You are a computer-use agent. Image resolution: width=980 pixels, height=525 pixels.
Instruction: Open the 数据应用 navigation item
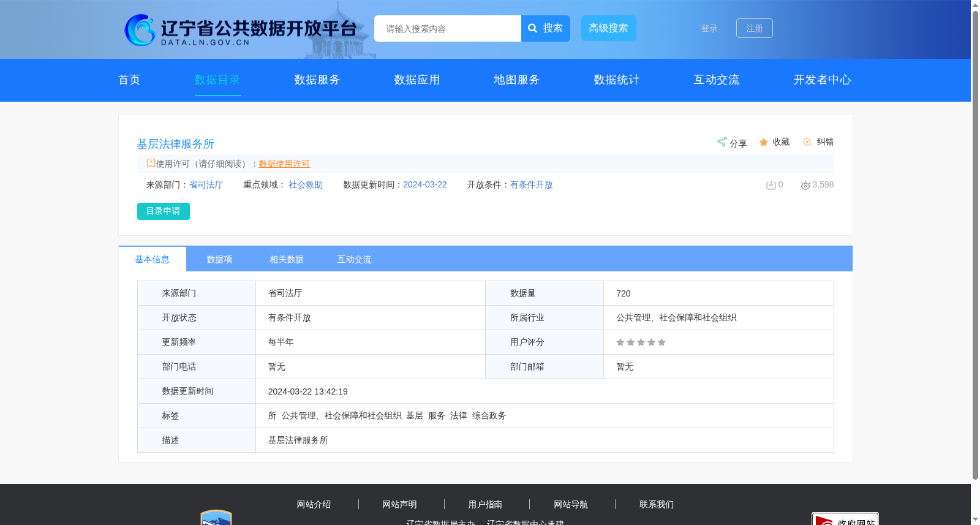pyautogui.click(x=417, y=80)
